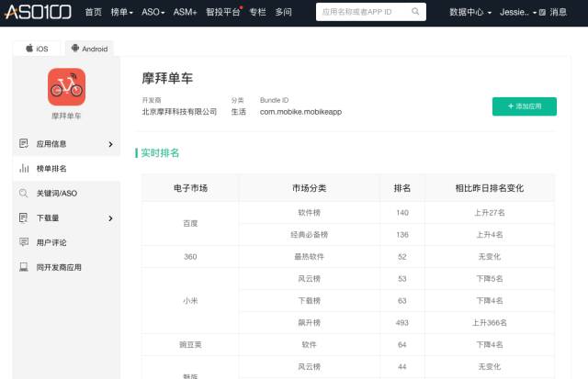
Task: Click 下降5名 change cell
Action: click(490, 279)
